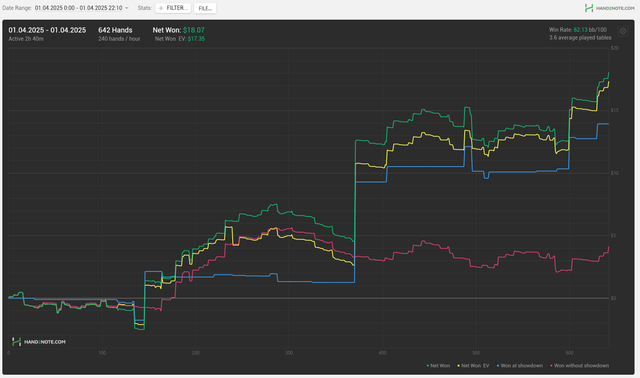Click the Hand2Note logo in top bar
This screenshot has height=378, width=640.
tap(589, 8)
